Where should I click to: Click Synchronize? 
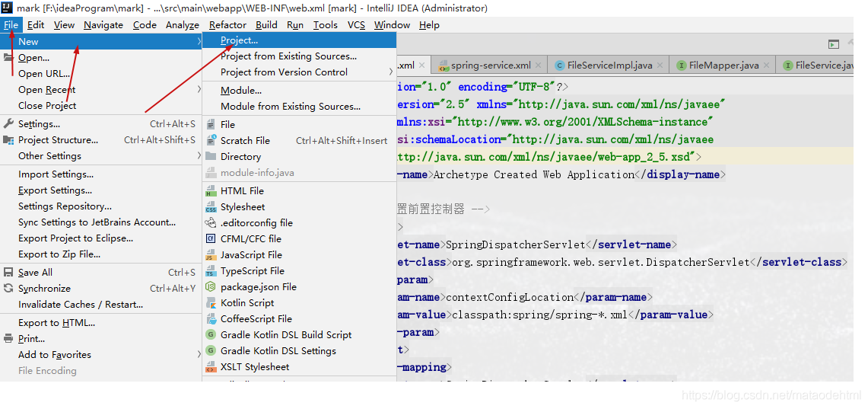[100, 289]
